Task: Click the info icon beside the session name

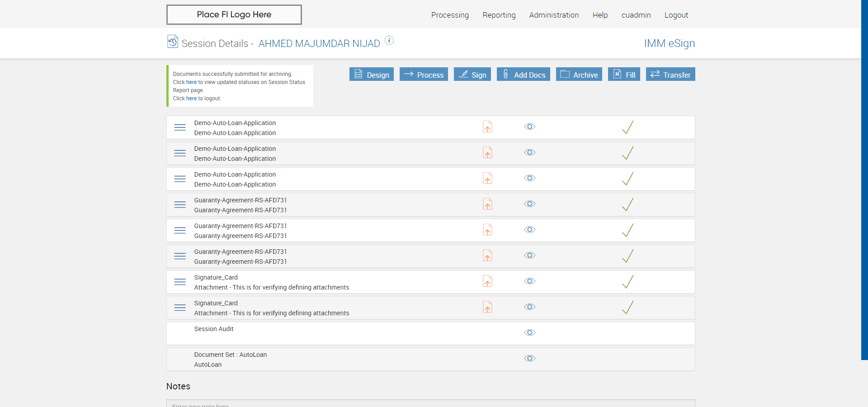Action: tap(389, 41)
